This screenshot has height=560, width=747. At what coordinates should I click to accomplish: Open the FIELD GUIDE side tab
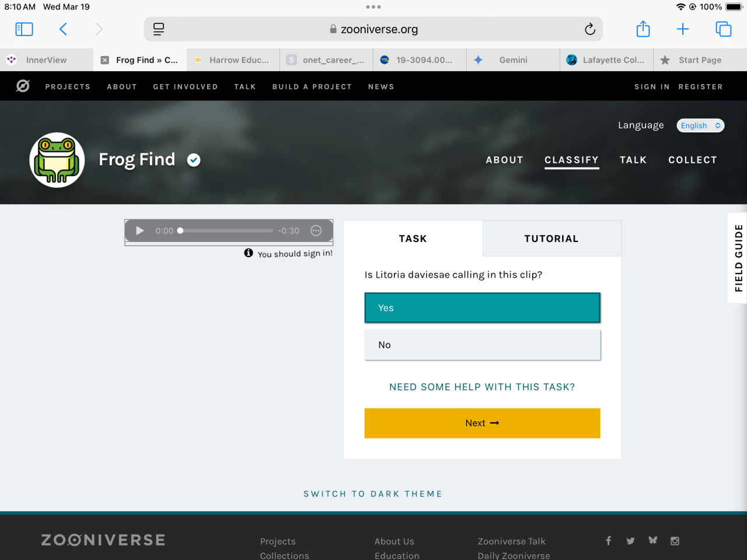pos(738,258)
